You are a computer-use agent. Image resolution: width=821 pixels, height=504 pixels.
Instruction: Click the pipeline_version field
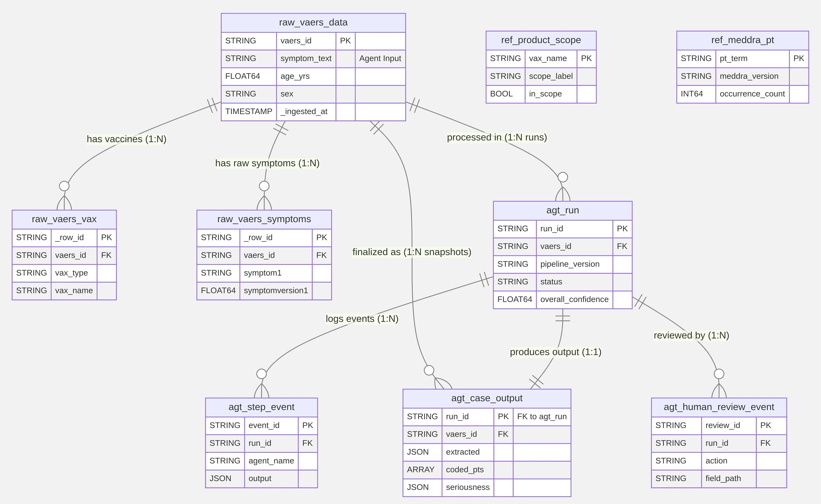tap(574, 264)
